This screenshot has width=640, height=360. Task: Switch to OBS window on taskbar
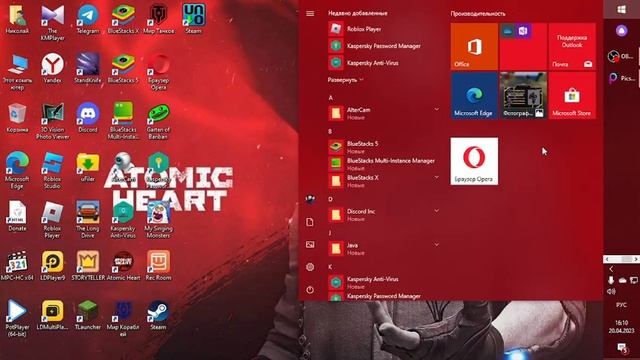pyautogui.click(x=622, y=56)
